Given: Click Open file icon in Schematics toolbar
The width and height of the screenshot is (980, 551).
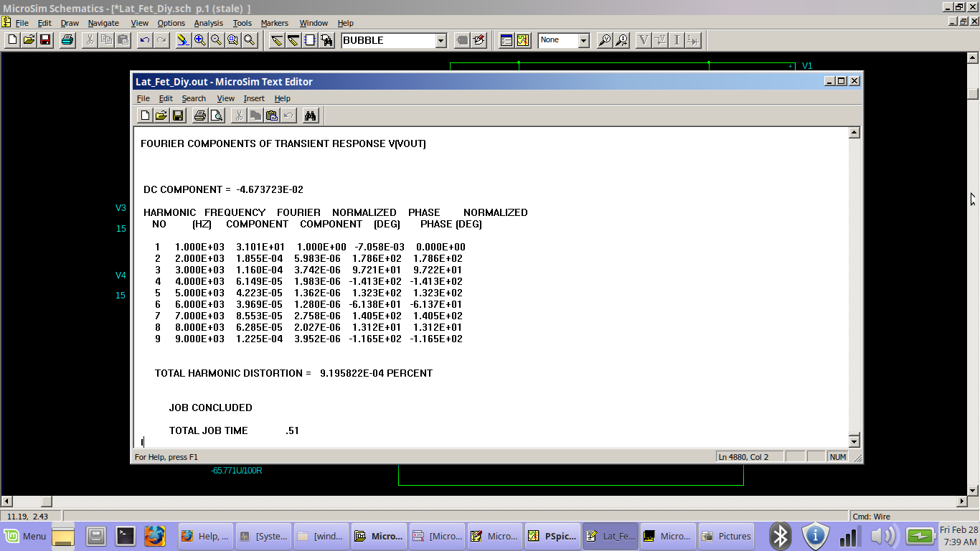Looking at the screenshot, I should click(29, 40).
